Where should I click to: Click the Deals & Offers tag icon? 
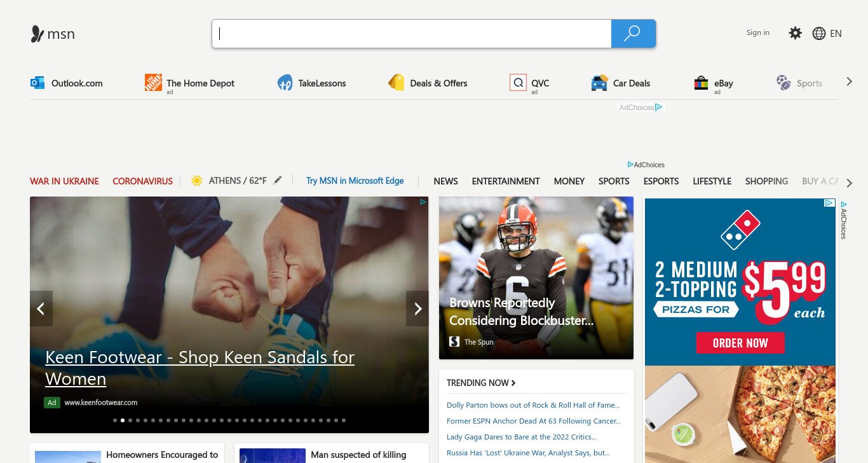click(x=397, y=83)
